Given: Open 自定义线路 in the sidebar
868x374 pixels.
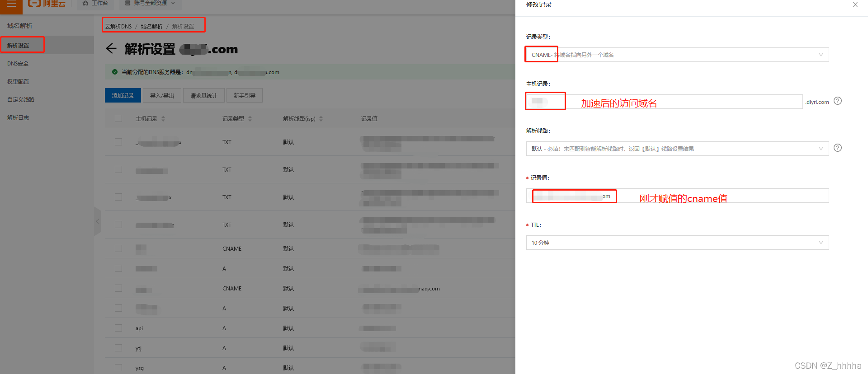Looking at the screenshot, I should coord(21,99).
